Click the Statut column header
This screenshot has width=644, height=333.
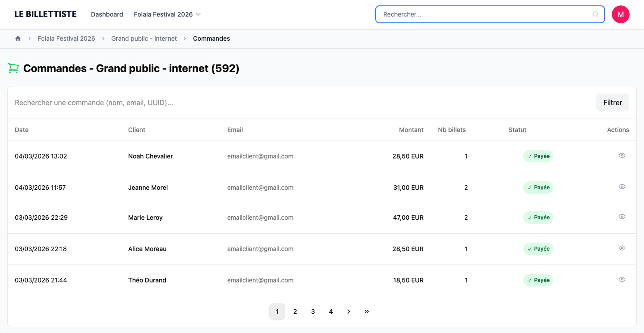tap(517, 130)
